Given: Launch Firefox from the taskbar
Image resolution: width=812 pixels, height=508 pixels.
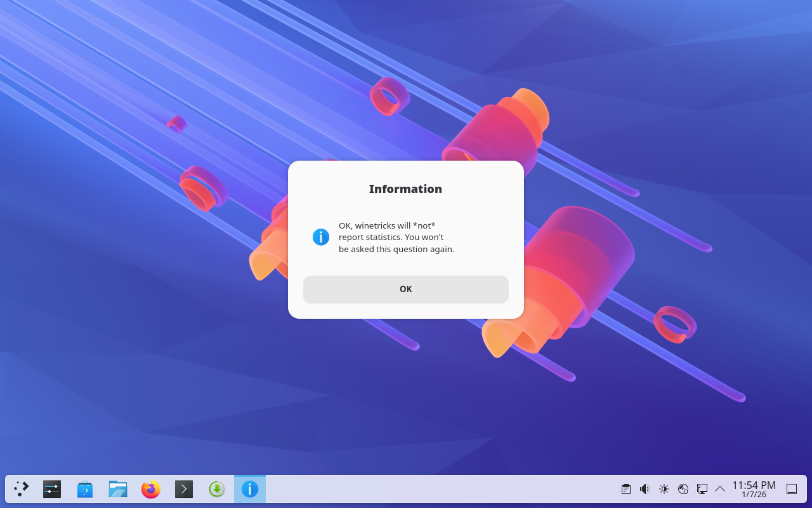Looking at the screenshot, I should [151, 489].
